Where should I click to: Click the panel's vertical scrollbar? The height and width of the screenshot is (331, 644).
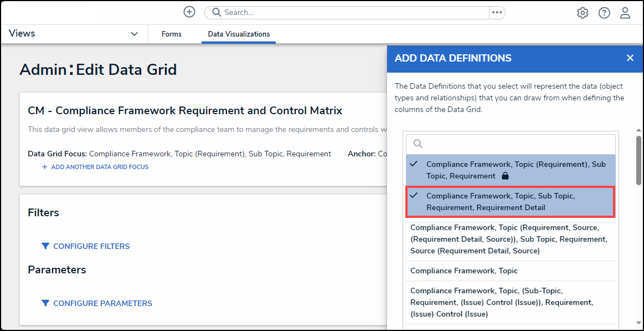coord(638,161)
